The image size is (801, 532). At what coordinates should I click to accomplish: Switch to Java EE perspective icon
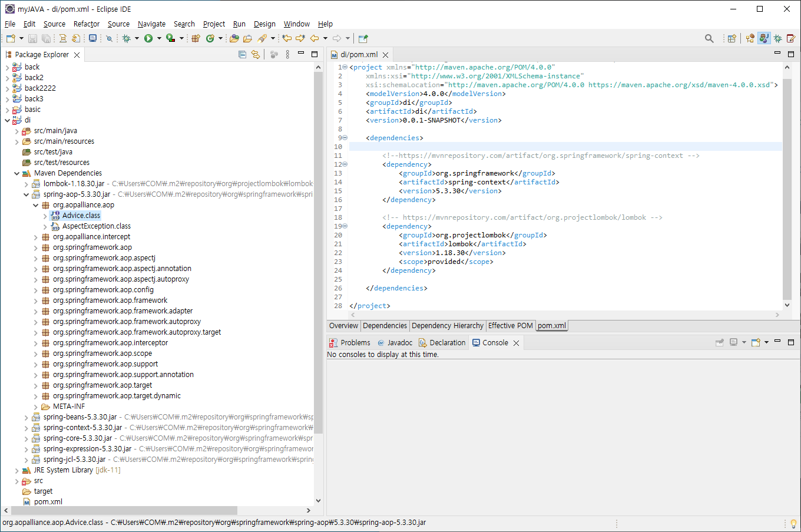(750, 38)
